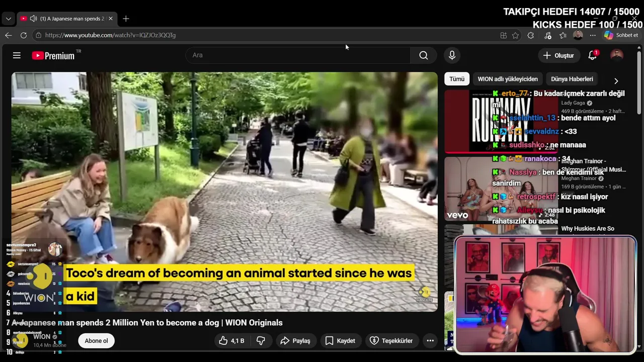Save video using Kaydet button
The image size is (644, 362).
click(340, 341)
